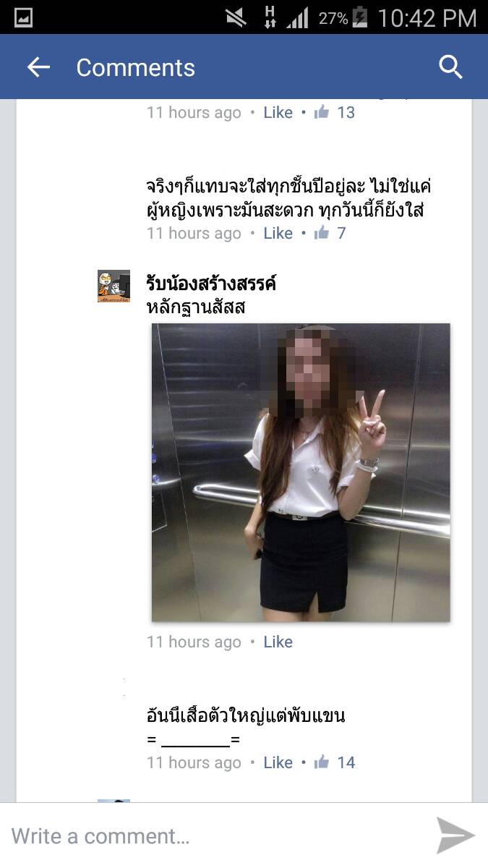The image size is (488, 868).
Task: Open the รับน้องสร้างสรรค์ profile avatar
Action: point(114,286)
